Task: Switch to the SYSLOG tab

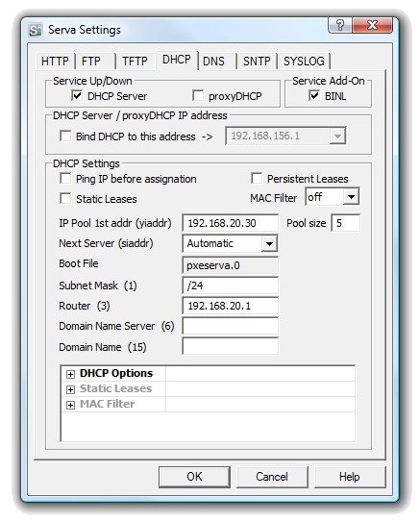Action: click(x=304, y=62)
